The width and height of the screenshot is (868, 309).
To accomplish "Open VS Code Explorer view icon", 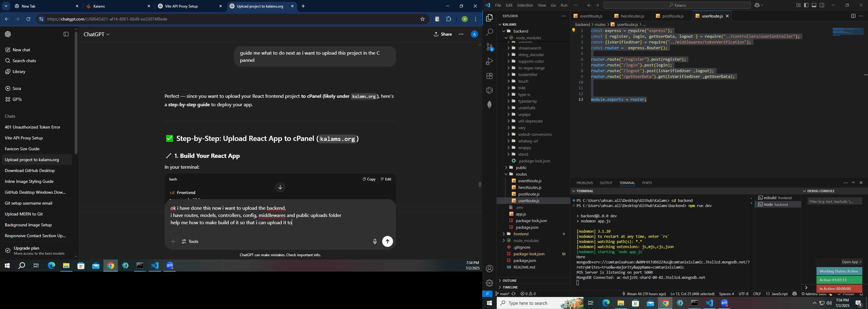I will pyautogui.click(x=489, y=18).
